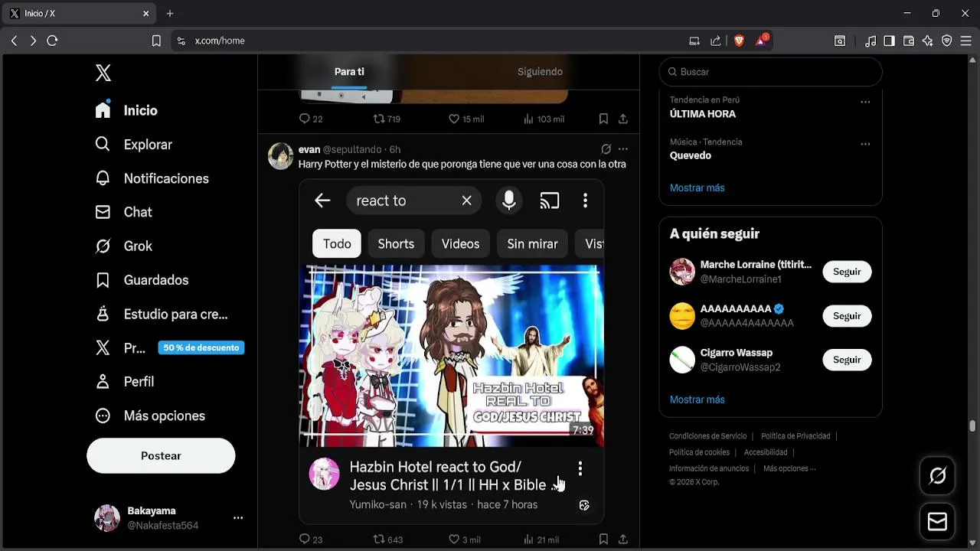
Task: Like the post with 15 mil likes
Action: 465,119
